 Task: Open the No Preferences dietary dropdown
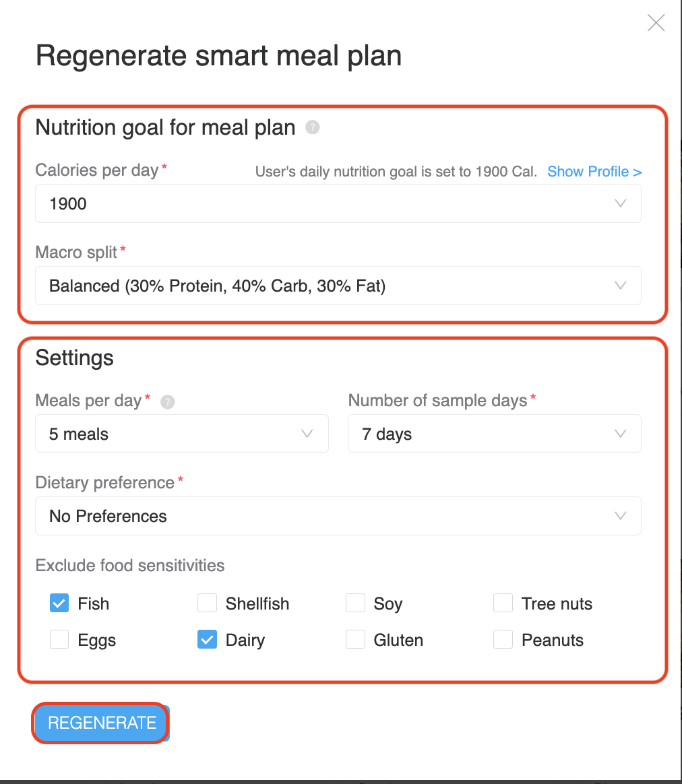pyautogui.click(x=338, y=516)
